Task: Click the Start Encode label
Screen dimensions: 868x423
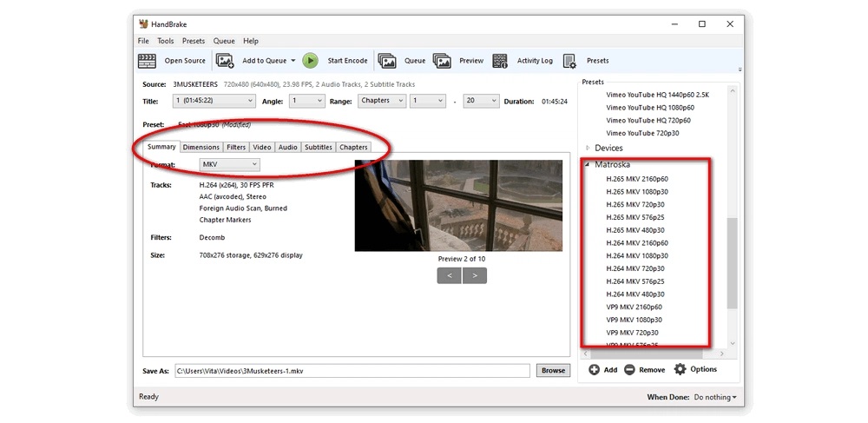Action: 348,61
